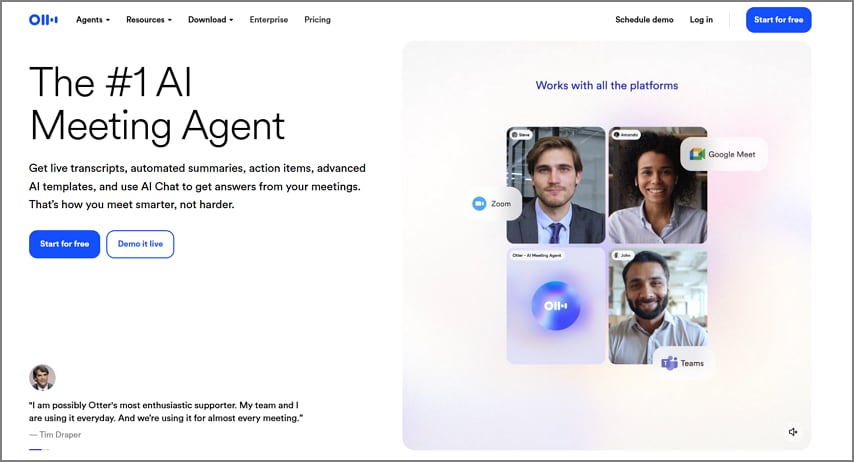This screenshot has height=462, width=854.
Task: Click Steve's video tile
Action: (556, 185)
